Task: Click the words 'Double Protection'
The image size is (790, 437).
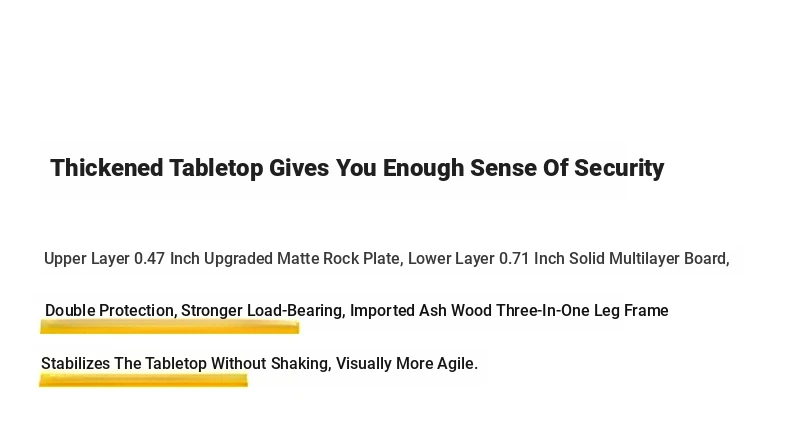Action: click(x=109, y=310)
